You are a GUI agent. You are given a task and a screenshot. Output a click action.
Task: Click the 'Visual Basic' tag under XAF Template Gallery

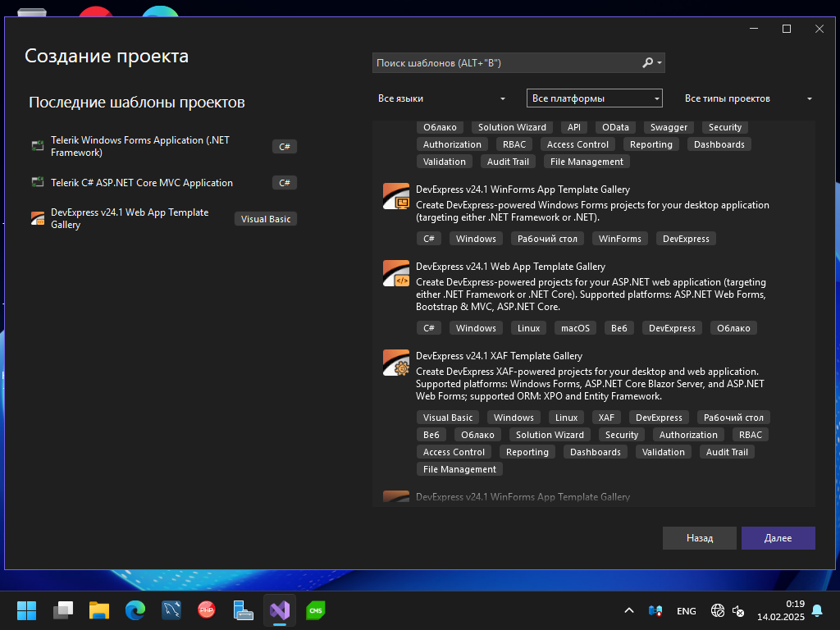[448, 418]
